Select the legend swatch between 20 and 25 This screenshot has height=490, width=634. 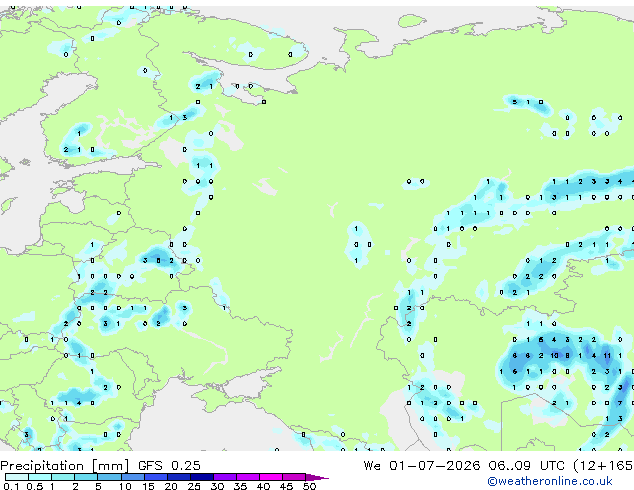coord(178,477)
